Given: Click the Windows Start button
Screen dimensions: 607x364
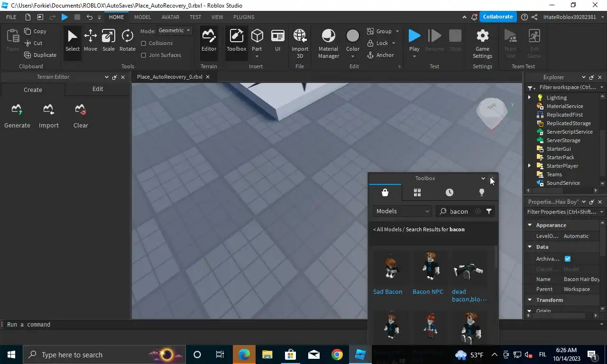Looking at the screenshot, I should point(11,355).
